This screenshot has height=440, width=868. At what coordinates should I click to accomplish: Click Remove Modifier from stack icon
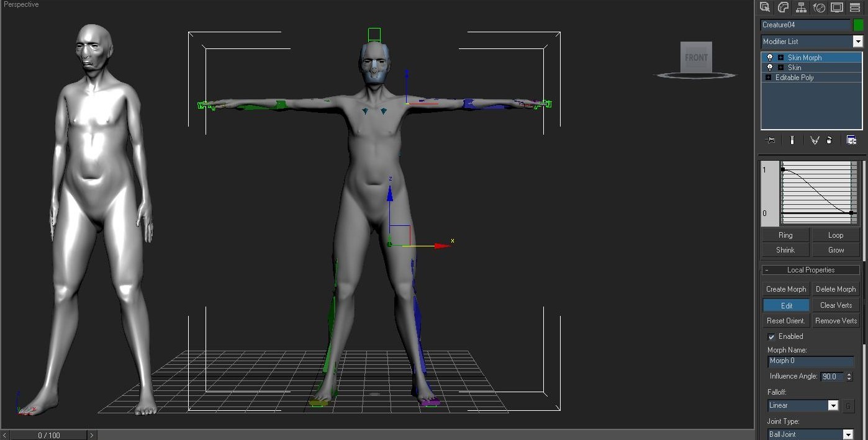pos(829,140)
